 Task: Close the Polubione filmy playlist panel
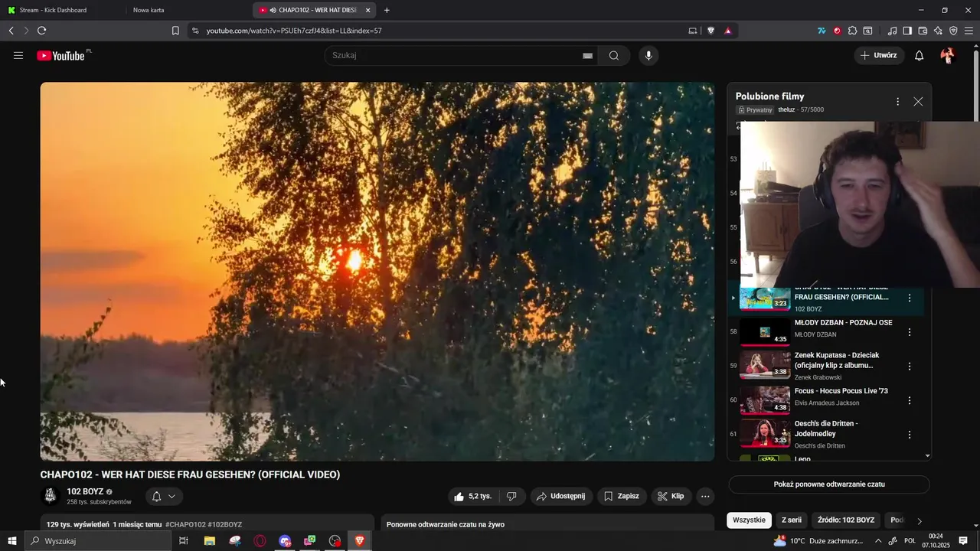click(918, 101)
